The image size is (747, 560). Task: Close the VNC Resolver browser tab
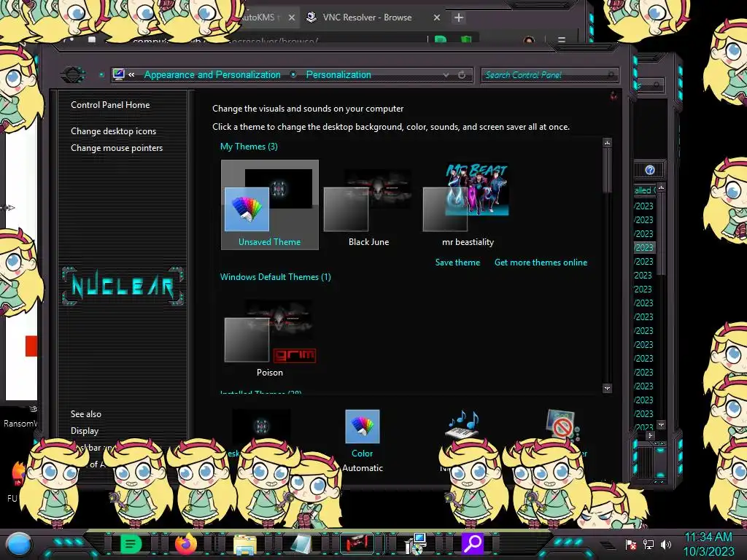coord(437,17)
